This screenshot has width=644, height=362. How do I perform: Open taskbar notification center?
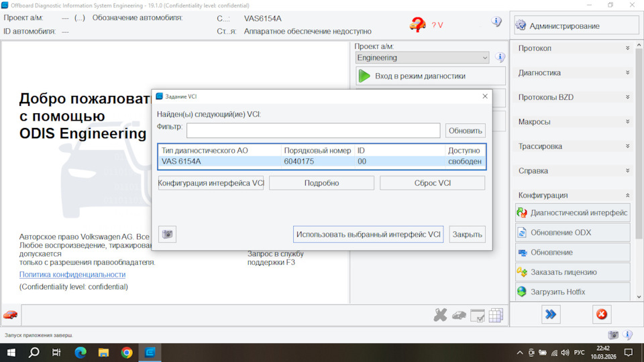coord(629,353)
